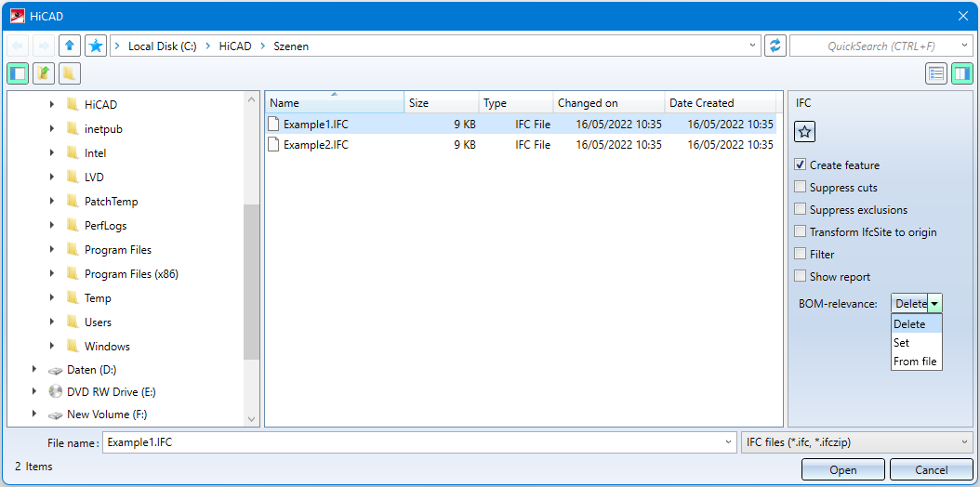980x487 pixels.
Task: Click the plain folder toolbar icon
Action: point(70,73)
